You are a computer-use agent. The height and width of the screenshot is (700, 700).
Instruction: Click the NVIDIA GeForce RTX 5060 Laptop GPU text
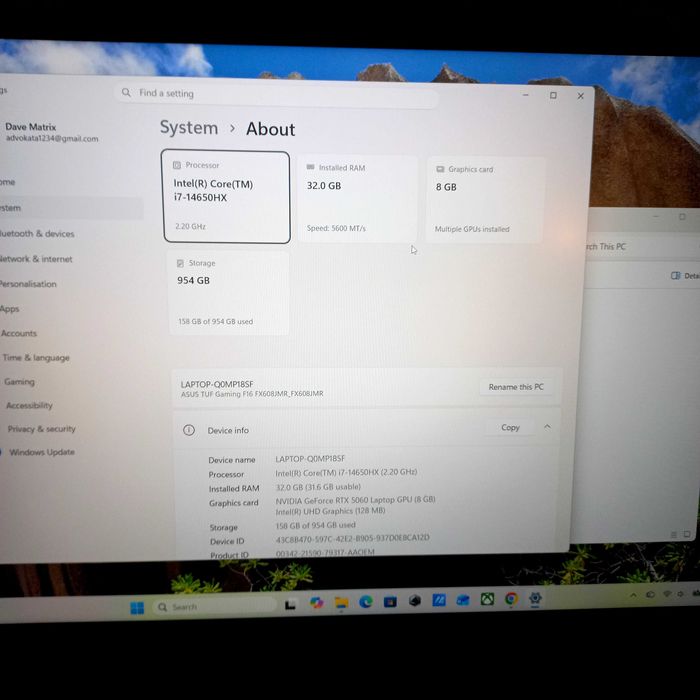click(x=355, y=500)
